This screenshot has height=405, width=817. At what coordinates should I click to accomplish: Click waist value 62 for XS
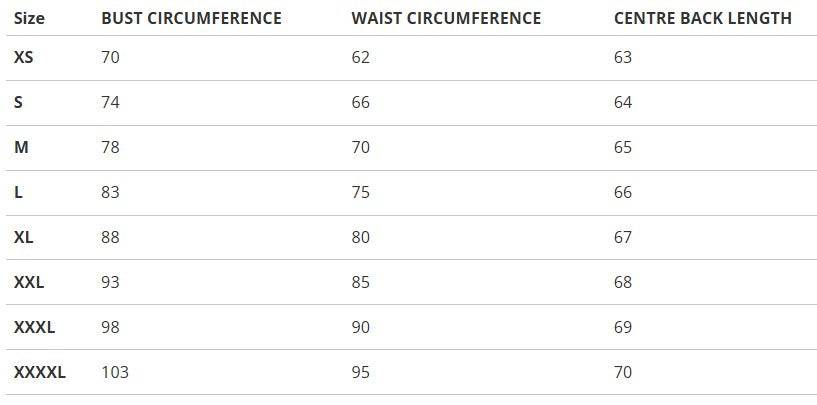(361, 58)
